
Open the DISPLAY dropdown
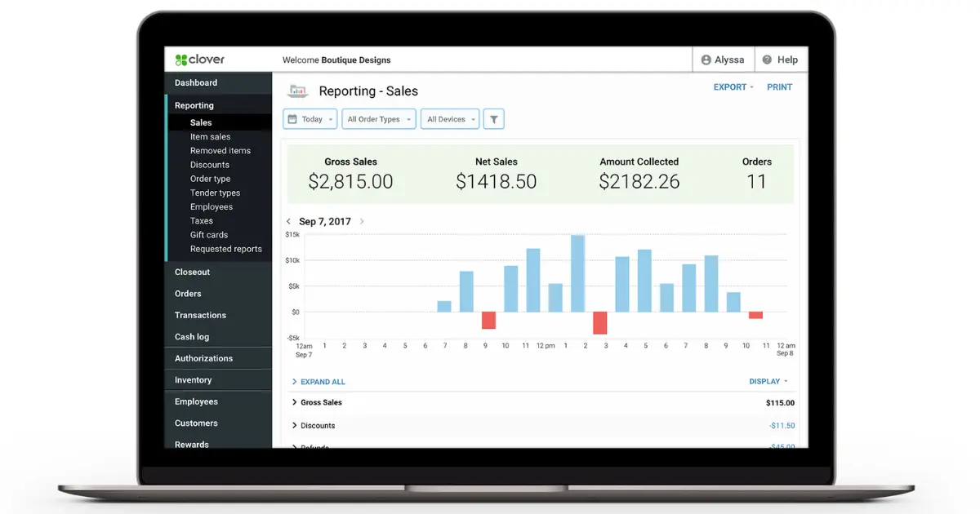coord(768,381)
